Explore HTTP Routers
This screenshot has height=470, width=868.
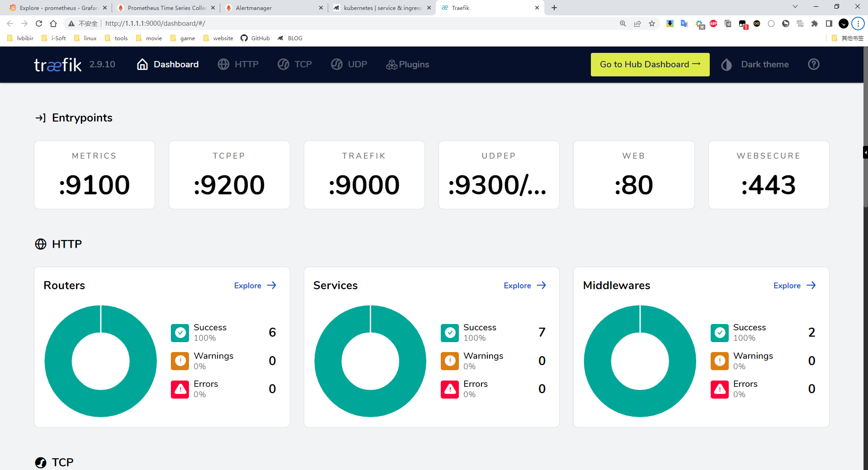[255, 286]
